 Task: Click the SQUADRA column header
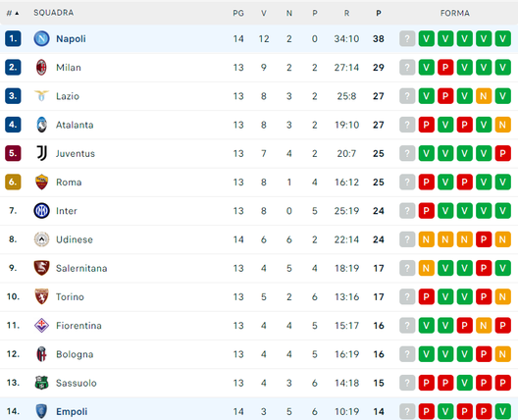tap(54, 13)
